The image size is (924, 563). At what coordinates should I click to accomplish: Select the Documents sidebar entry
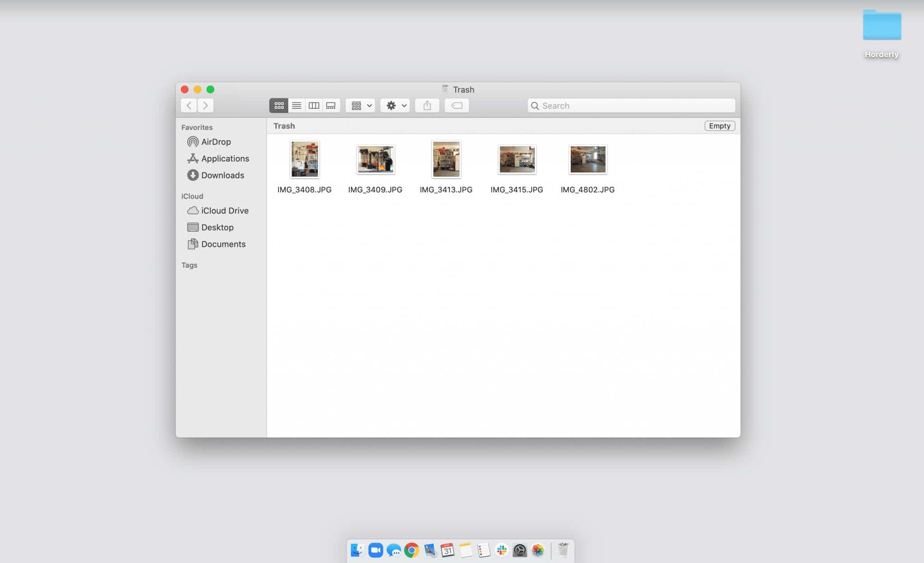tap(224, 244)
